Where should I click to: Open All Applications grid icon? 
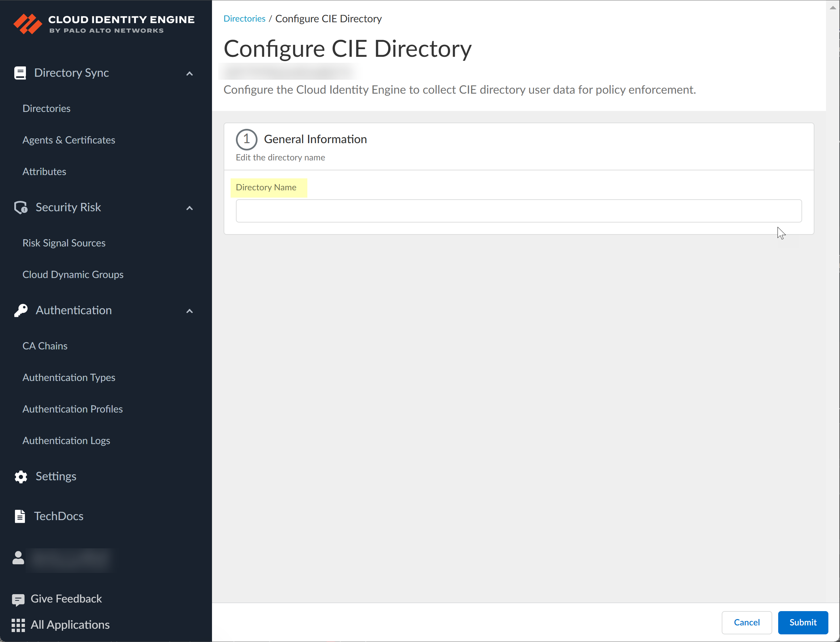18,625
